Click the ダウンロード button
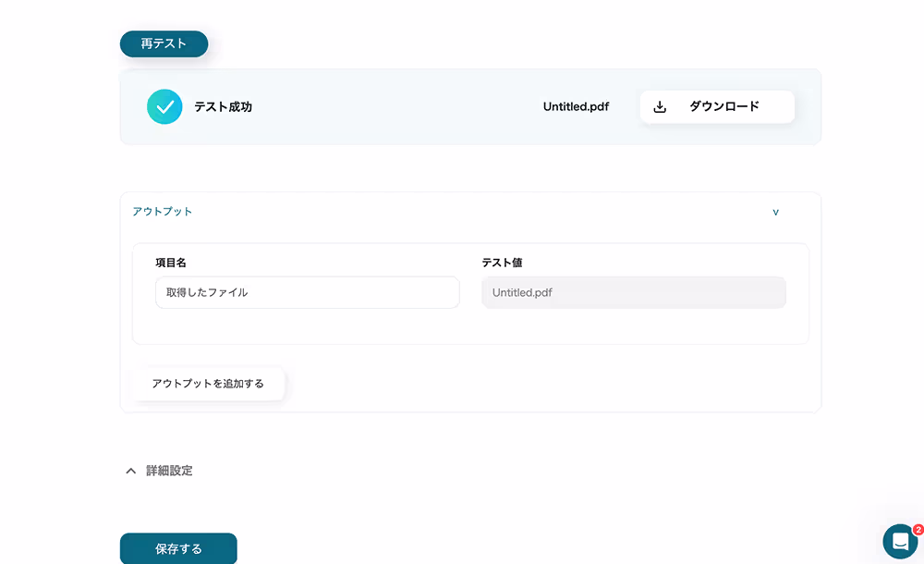This screenshot has width=924, height=564. 717,106
